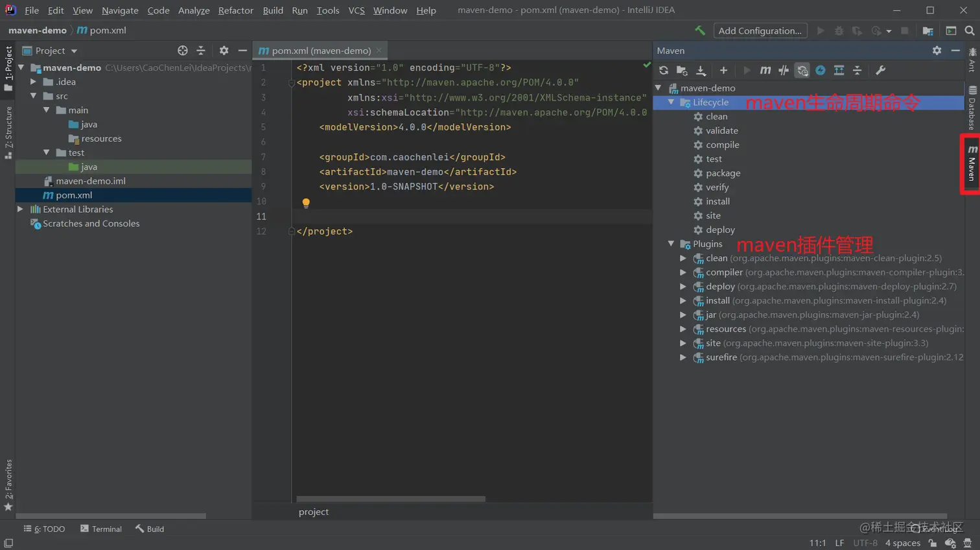Collapse Lifecycle node in Maven panel
The image size is (980, 550).
pyautogui.click(x=671, y=102)
